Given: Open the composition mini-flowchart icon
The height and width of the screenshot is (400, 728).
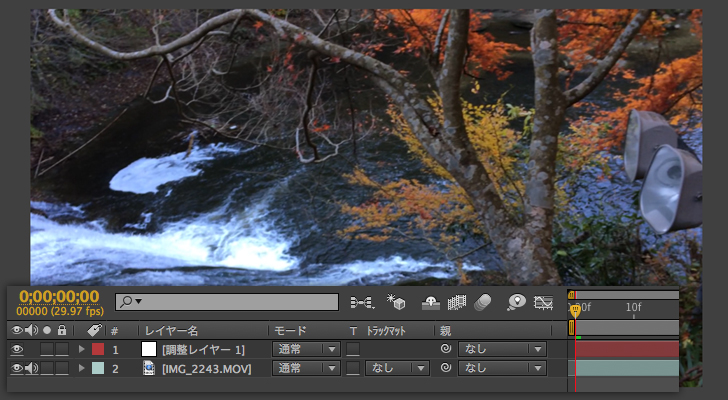Looking at the screenshot, I should [362, 302].
